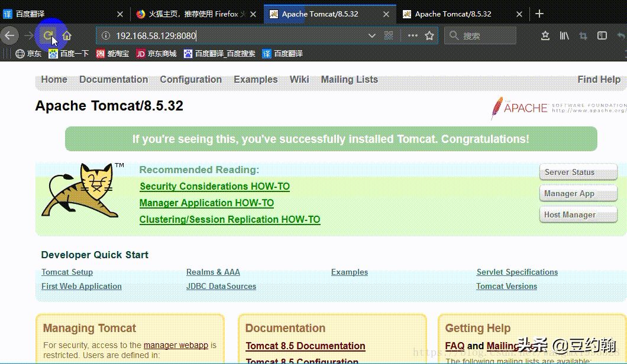This screenshot has width=627, height=364.
Task: Open the 百度一下 bookmark
Action: coord(69,54)
